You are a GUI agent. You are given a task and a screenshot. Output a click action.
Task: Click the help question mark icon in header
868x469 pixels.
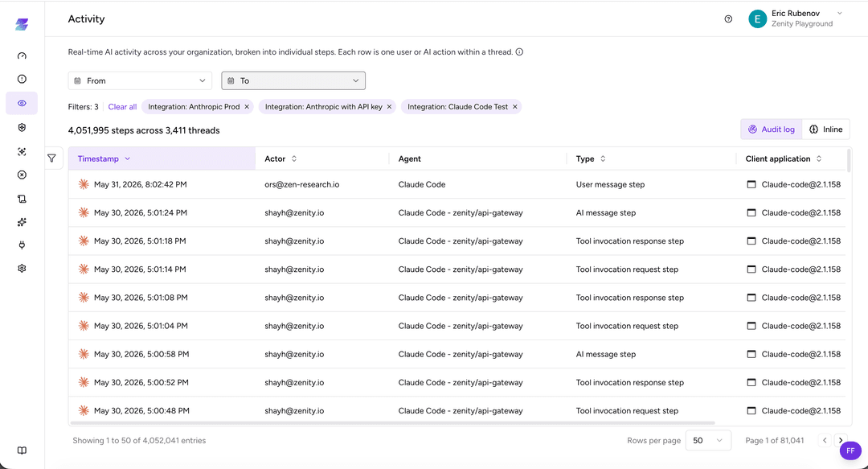[x=728, y=19]
